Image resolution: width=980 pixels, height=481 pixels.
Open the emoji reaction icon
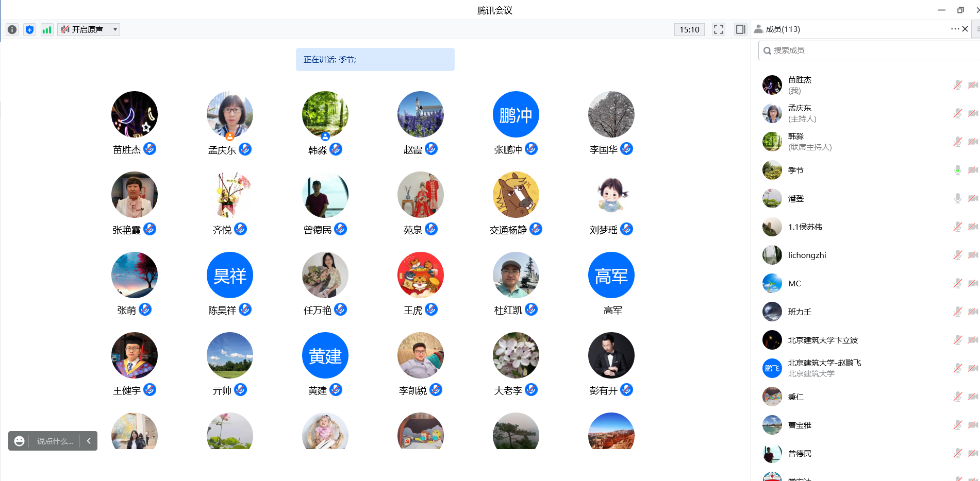click(20, 441)
